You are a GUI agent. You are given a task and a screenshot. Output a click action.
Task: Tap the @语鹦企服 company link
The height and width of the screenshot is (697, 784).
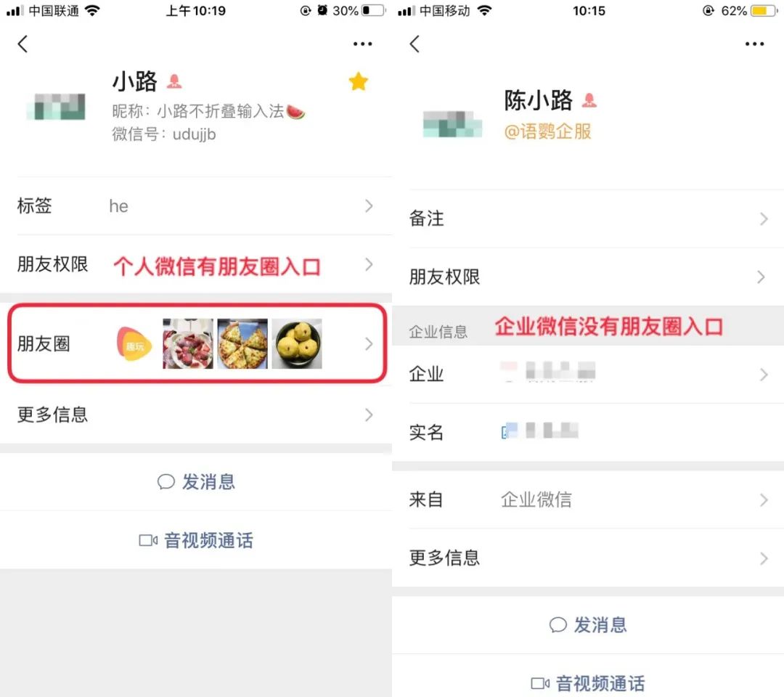point(547,131)
